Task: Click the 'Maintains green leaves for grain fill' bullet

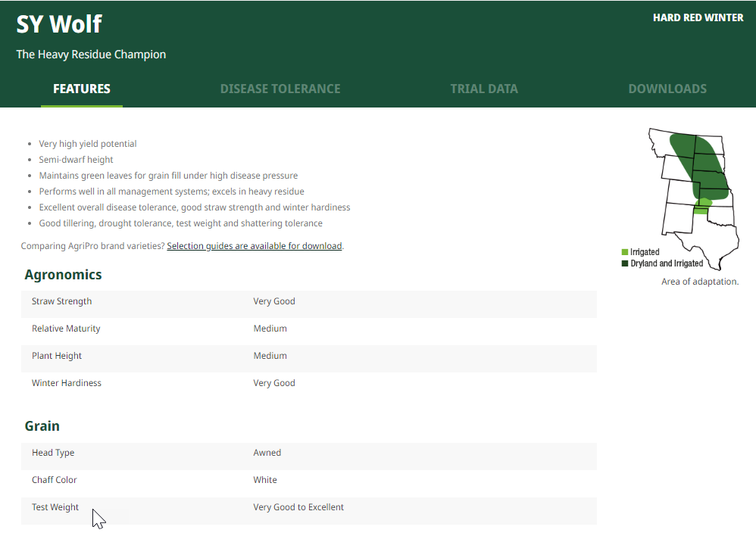Action: click(x=168, y=176)
